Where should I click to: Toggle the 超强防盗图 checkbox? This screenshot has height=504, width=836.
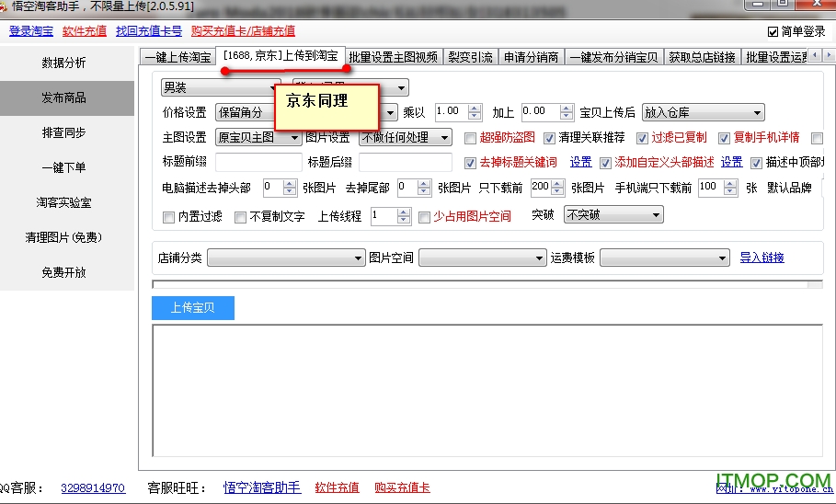(471, 138)
